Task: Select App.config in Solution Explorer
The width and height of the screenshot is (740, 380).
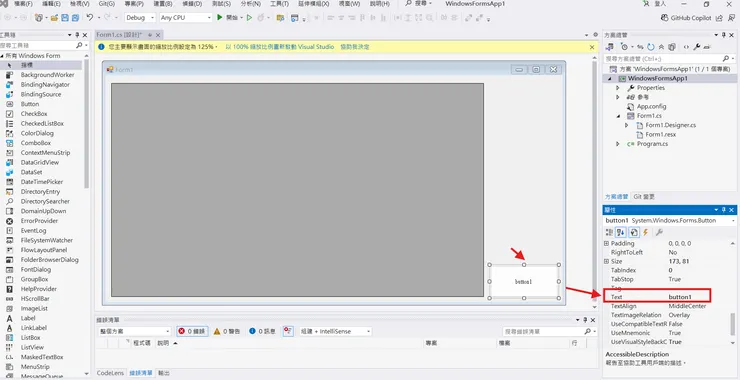Action: click(x=651, y=107)
